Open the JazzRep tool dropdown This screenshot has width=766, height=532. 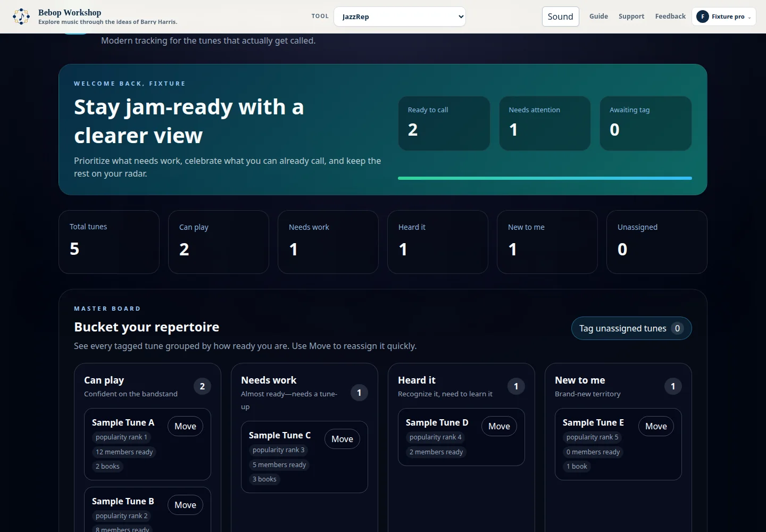(x=399, y=16)
